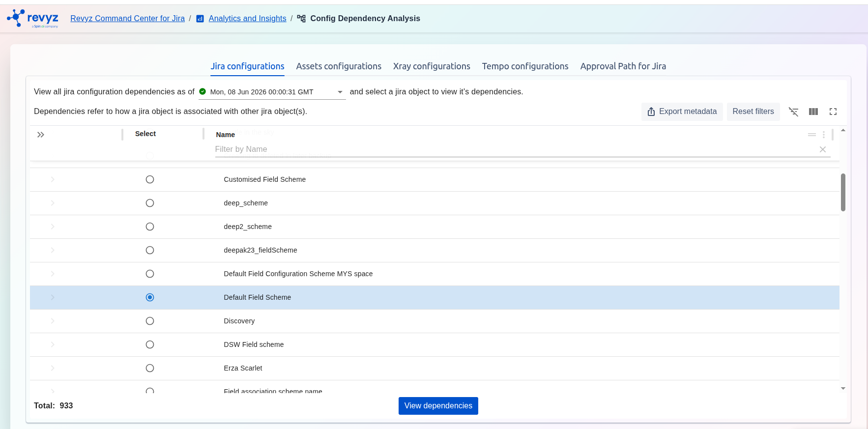868x429 pixels.
Task: Click Export metadata button
Action: coord(682,112)
